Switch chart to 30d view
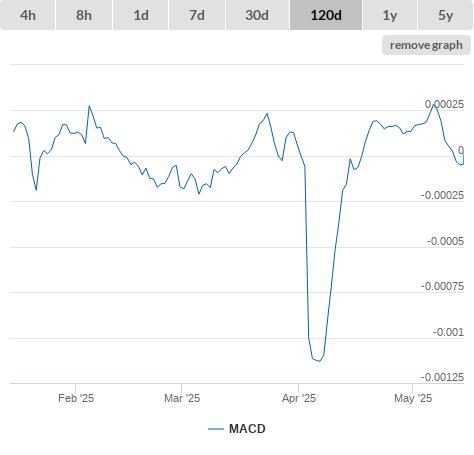 (x=257, y=15)
